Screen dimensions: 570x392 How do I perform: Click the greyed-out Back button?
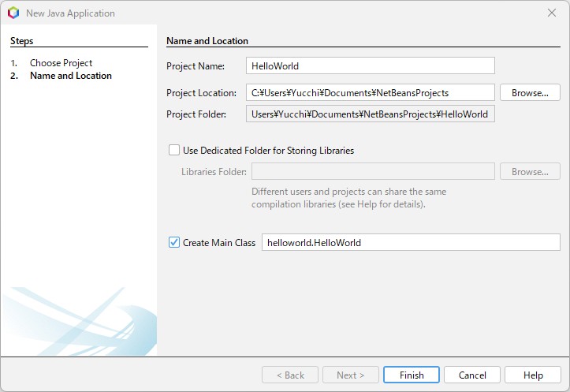click(x=289, y=375)
